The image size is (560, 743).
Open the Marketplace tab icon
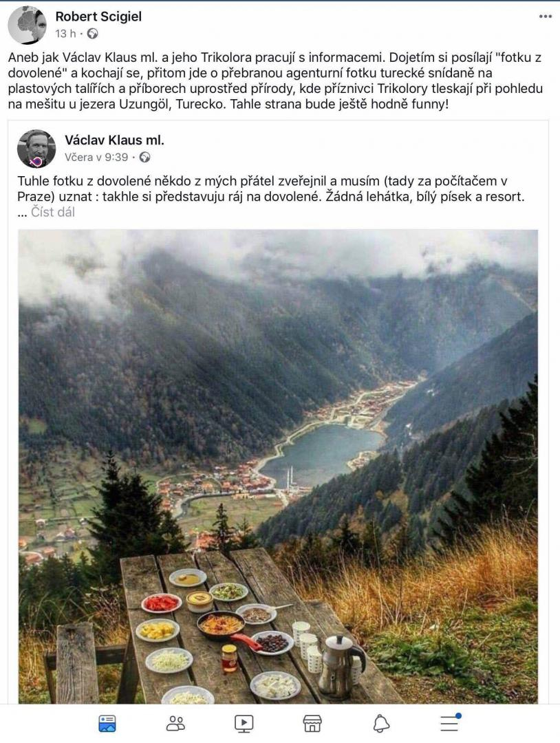312,723
